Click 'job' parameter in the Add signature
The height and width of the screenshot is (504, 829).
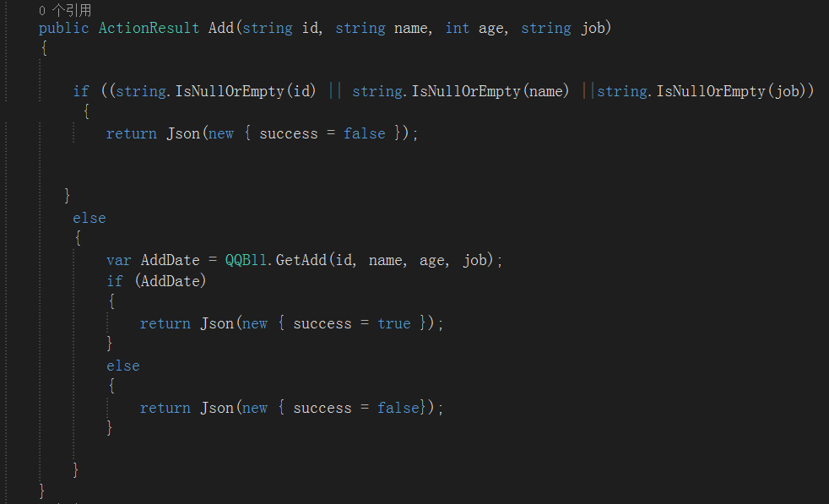click(x=593, y=28)
